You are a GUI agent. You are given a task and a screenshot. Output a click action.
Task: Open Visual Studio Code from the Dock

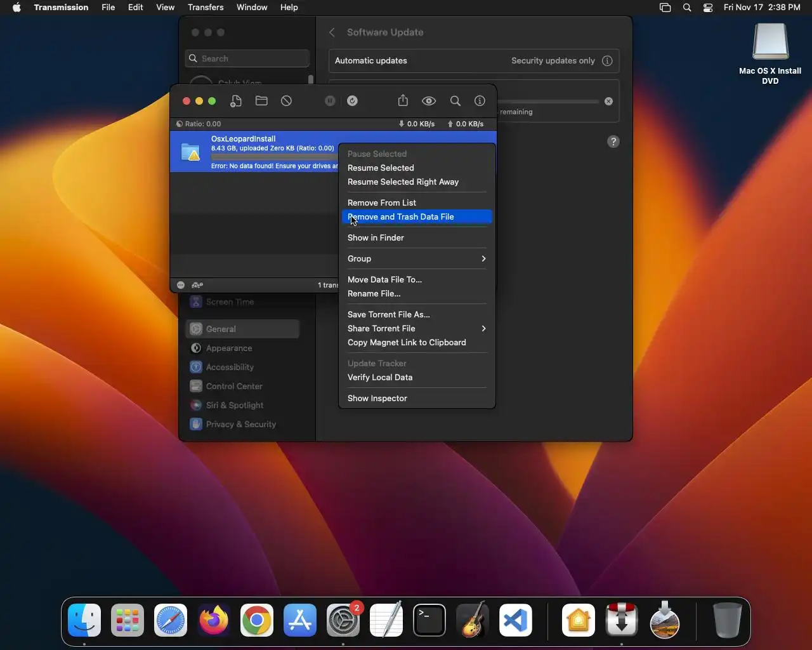[x=516, y=620]
